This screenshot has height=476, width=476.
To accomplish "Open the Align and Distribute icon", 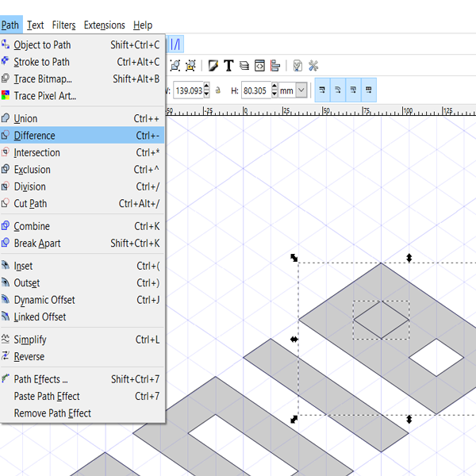I will [275, 65].
